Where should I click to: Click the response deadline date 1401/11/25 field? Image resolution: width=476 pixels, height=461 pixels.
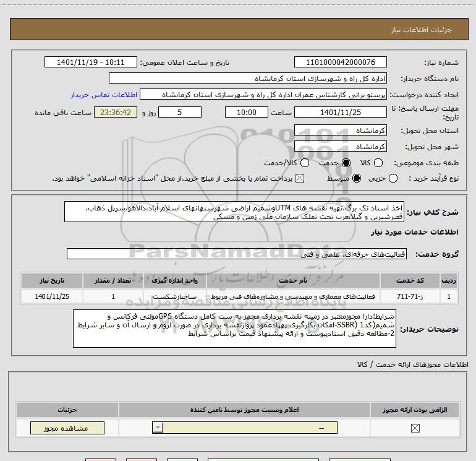point(340,112)
